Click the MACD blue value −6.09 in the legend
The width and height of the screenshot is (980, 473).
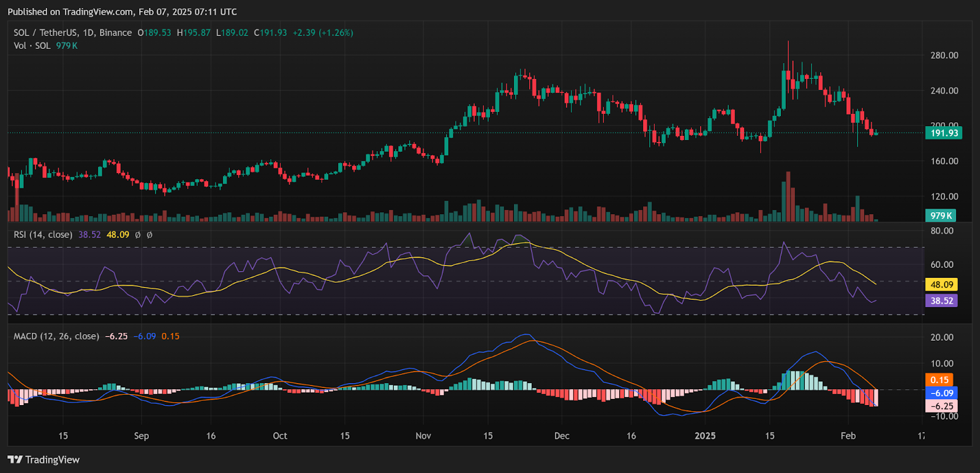145,336
